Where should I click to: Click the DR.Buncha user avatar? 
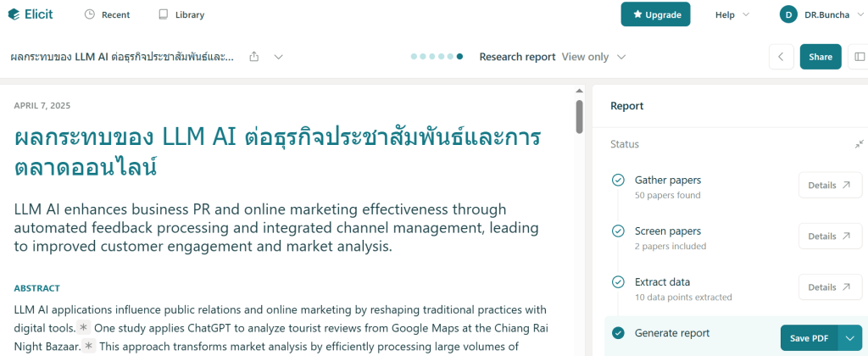tap(788, 14)
